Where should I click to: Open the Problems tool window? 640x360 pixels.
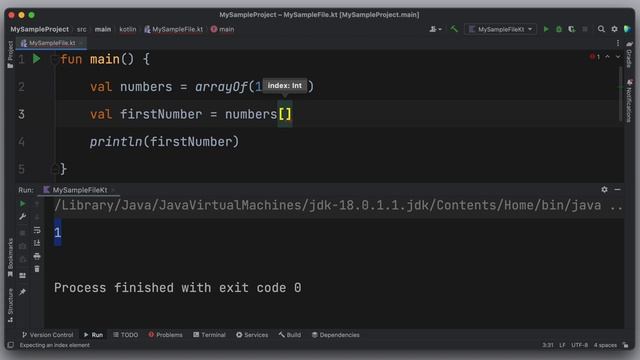coord(165,335)
